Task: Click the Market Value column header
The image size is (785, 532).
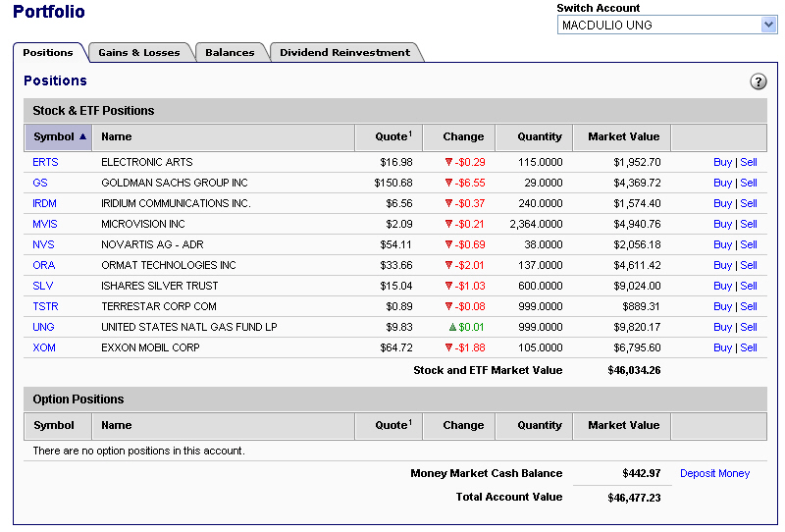Action: [623, 137]
